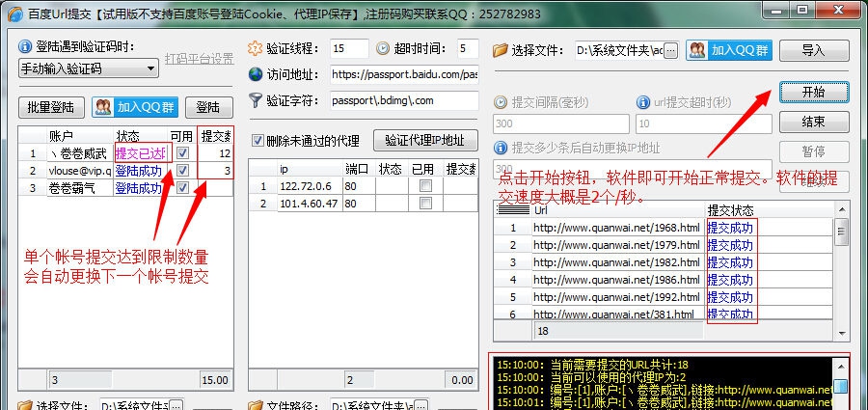Toggle 可用 checkbox for account 丶卷卷威武

pyautogui.click(x=182, y=152)
